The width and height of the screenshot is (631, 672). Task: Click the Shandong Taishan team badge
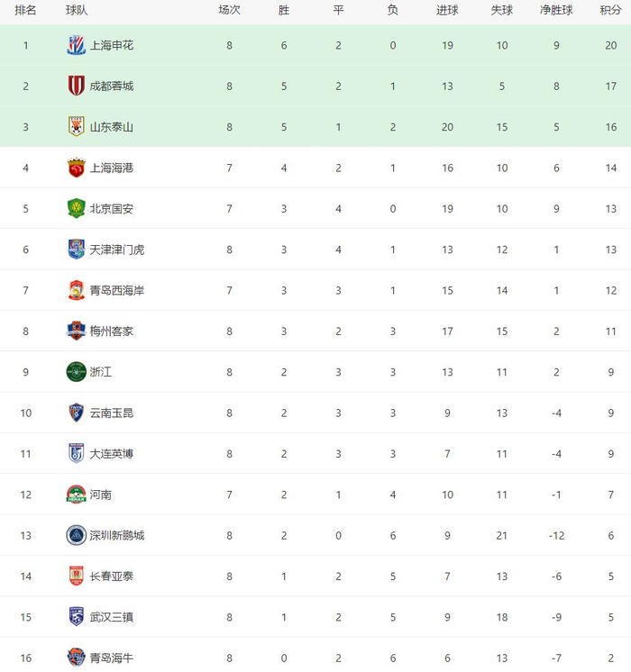(77, 127)
